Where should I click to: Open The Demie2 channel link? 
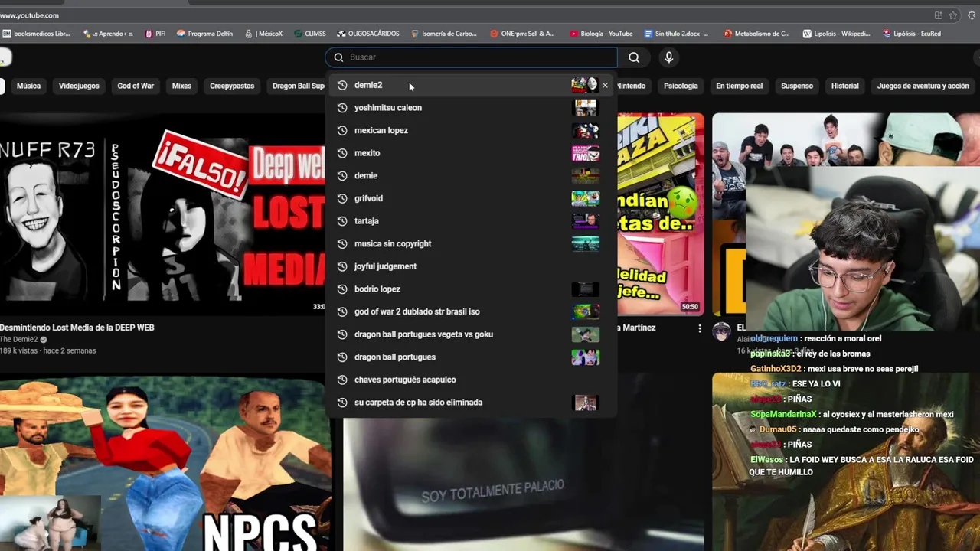(x=19, y=340)
